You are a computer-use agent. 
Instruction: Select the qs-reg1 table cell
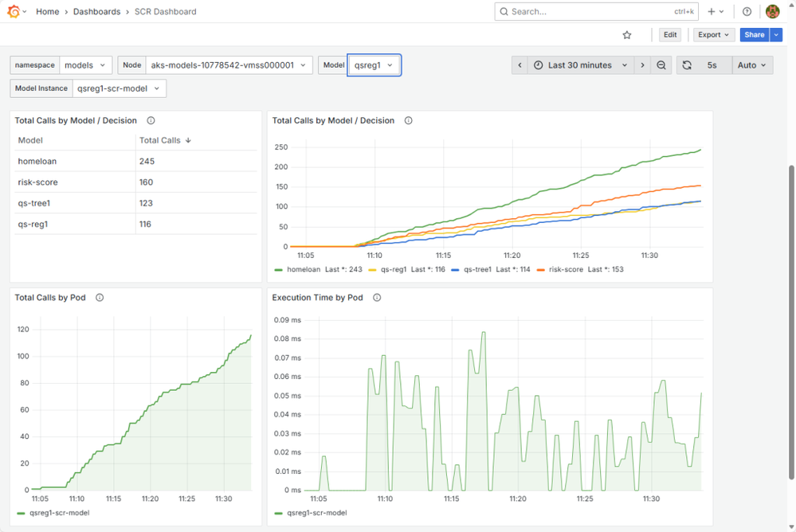pyautogui.click(x=75, y=224)
